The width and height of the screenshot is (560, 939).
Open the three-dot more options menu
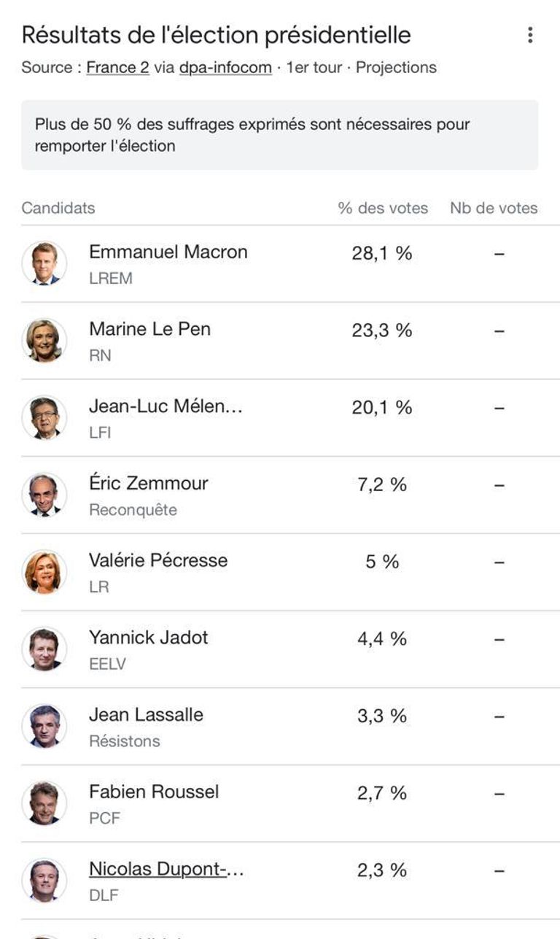tap(530, 35)
